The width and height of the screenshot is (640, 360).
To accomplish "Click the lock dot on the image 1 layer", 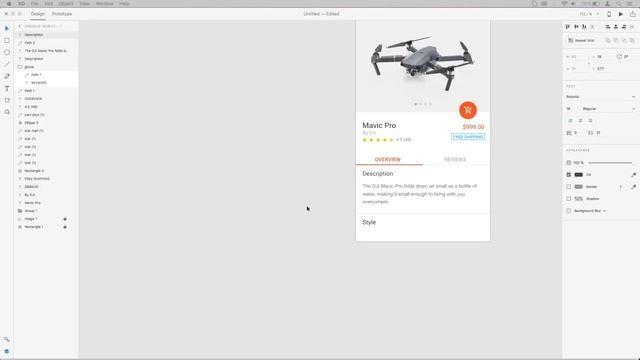I will coord(65,219).
